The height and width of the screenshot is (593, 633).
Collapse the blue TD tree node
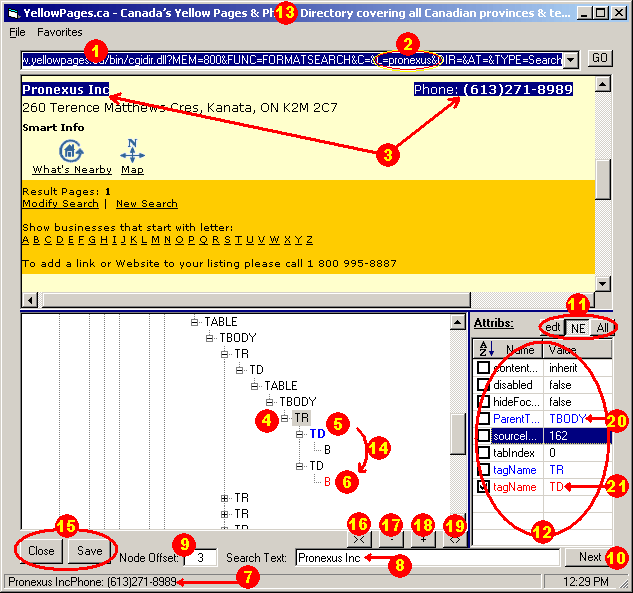pos(300,434)
